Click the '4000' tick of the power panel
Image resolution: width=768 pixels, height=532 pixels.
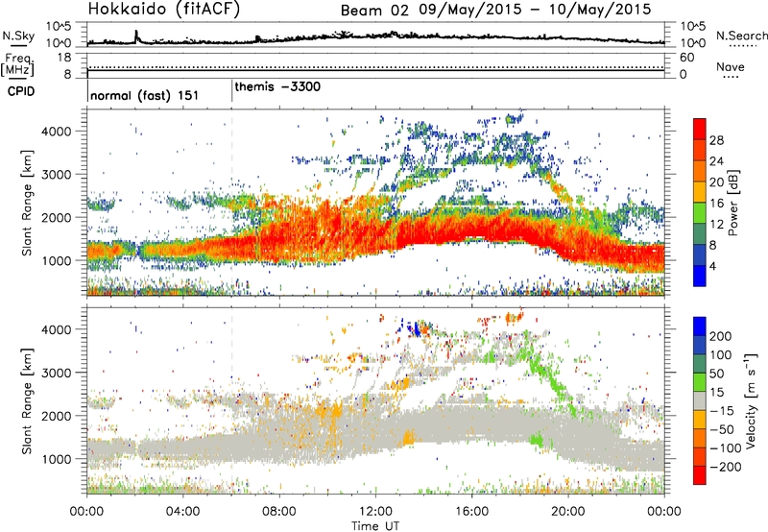[x=57, y=132]
